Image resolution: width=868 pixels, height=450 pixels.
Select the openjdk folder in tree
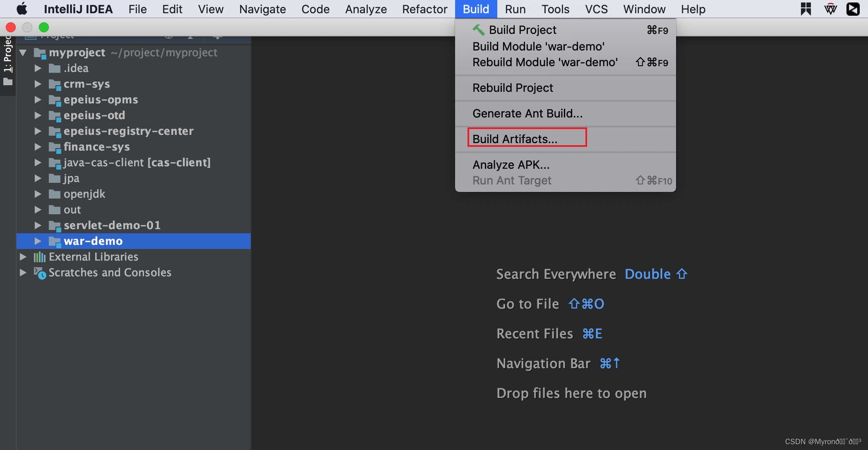click(x=84, y=194)
